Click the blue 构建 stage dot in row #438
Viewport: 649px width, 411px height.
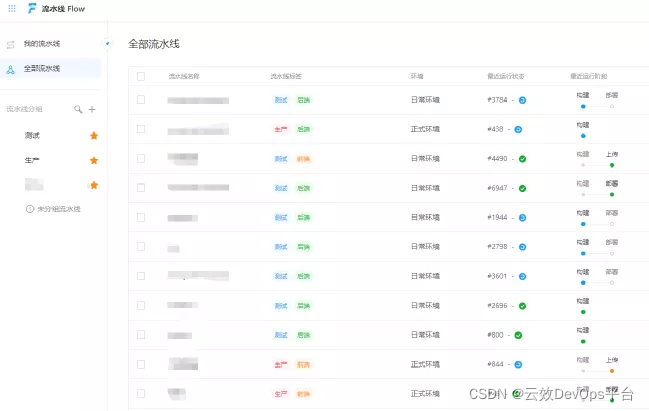[583, 136]
